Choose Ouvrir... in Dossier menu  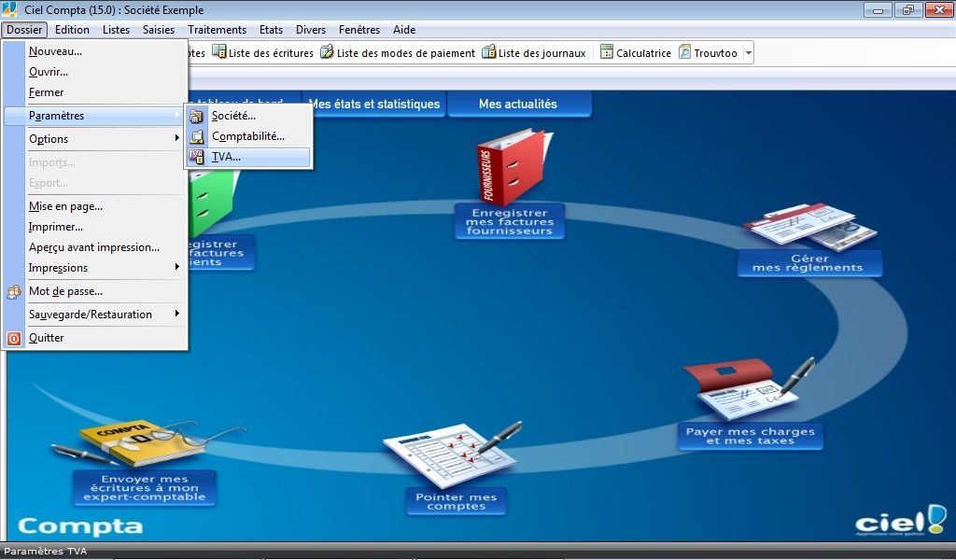(x=96, y=72)
